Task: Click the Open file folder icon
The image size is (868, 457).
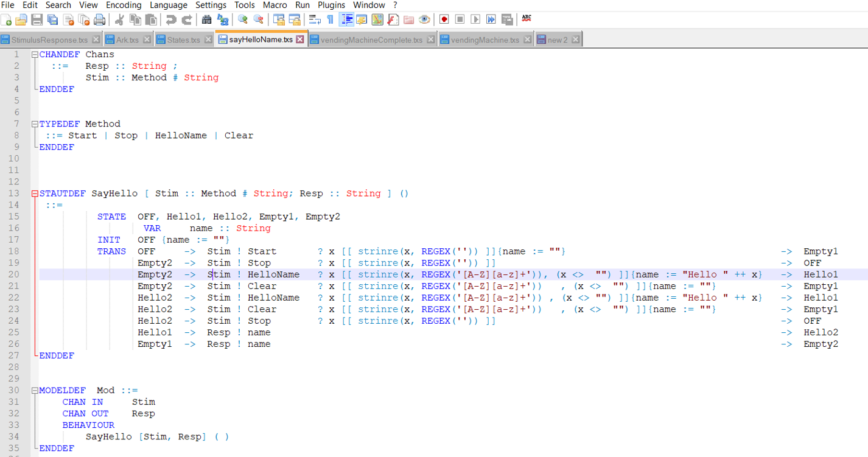Action: 21,20
